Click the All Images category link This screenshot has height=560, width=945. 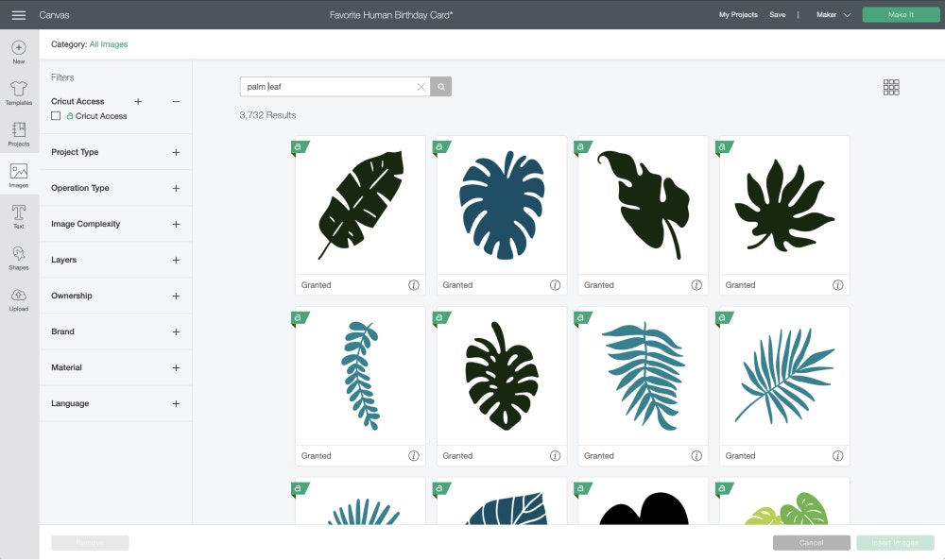click(109, 44)
